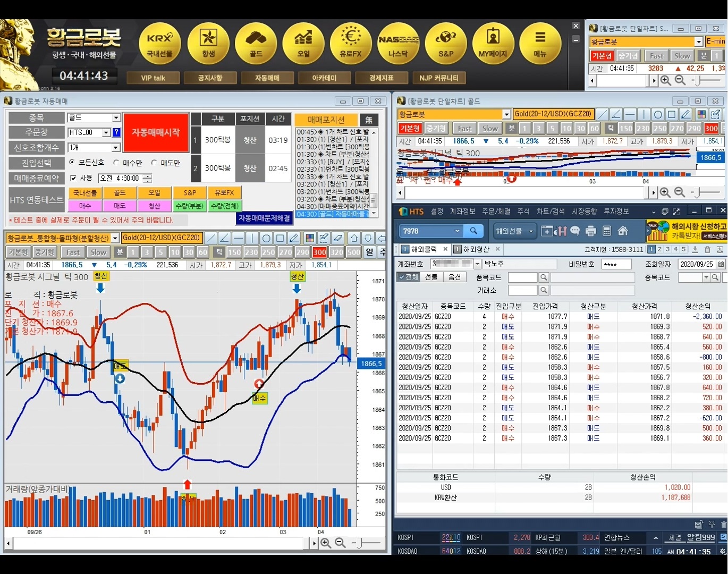Select trend line tool in main chart toolbar

click(211, 238)
